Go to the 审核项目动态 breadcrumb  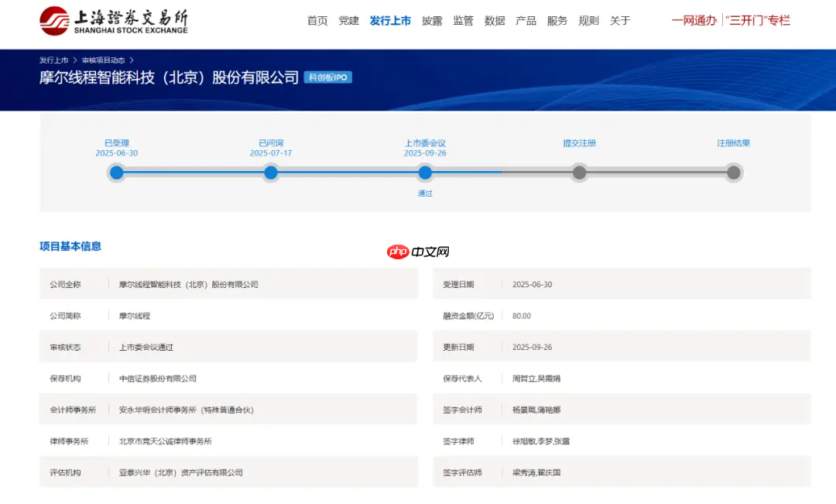click(x=104, y=60)
